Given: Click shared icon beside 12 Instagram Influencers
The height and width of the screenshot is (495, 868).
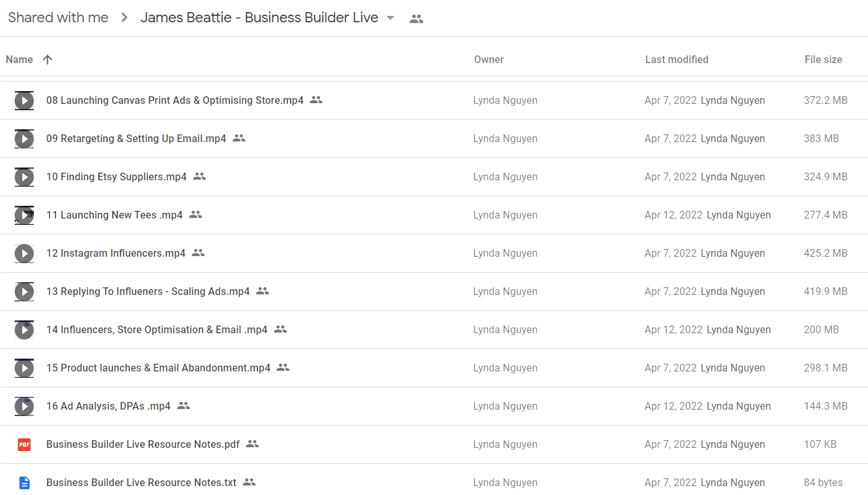Looking at the screenshot, I should click(198, 253).
